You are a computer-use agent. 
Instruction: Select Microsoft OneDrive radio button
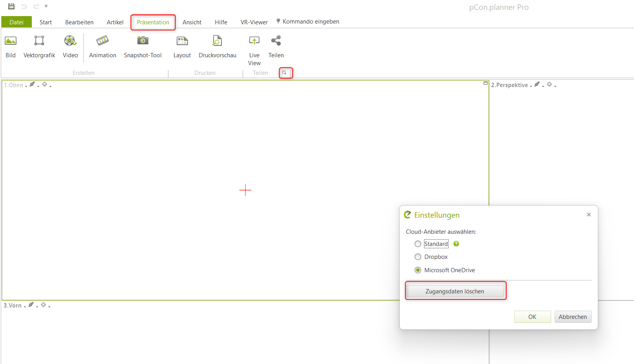click(x=418, y=270)
